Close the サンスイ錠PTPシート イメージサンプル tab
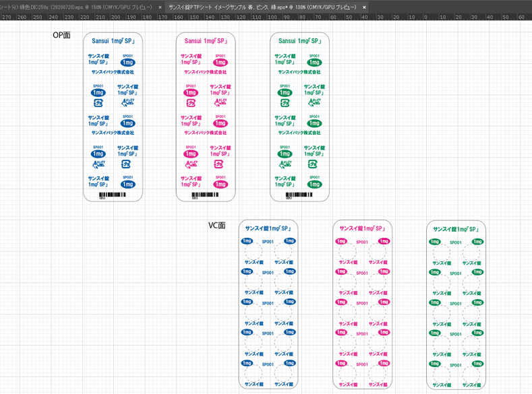The image size is (532, 394). (x=364, y=7)
